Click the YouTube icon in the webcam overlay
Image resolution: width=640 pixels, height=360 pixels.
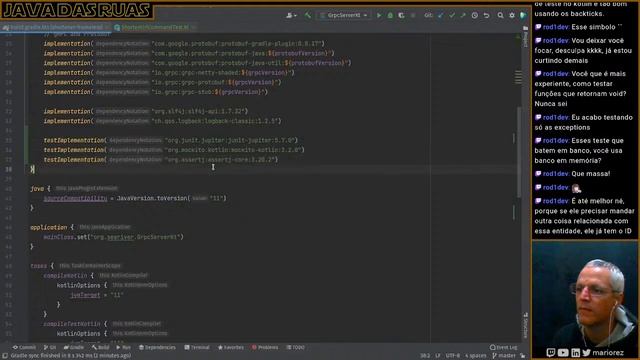pos(563,352)
